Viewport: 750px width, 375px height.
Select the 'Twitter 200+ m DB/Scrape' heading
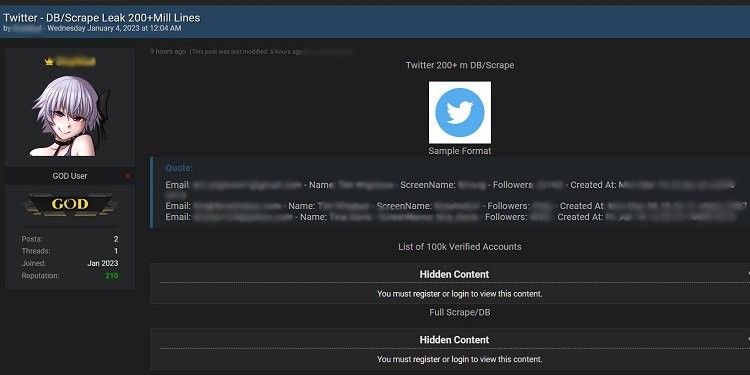[460, 65]
